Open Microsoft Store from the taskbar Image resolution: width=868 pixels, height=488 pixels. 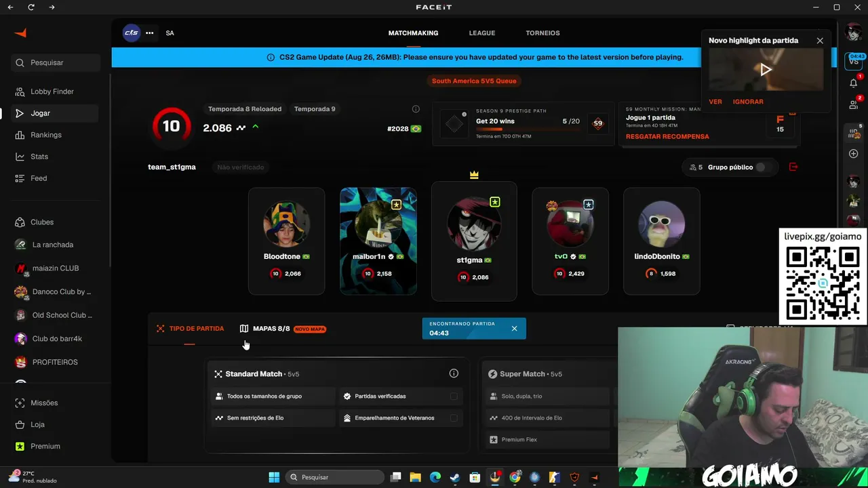475,477
